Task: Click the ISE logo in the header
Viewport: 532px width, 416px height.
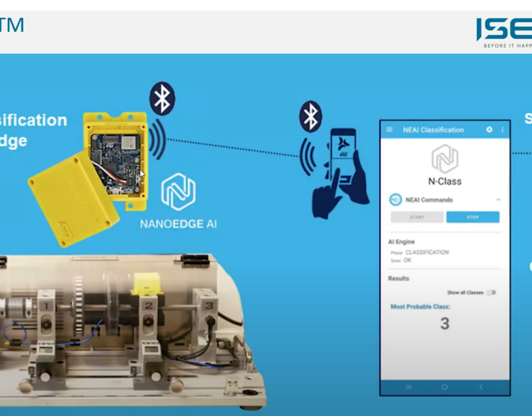Action: coord(504,29)
